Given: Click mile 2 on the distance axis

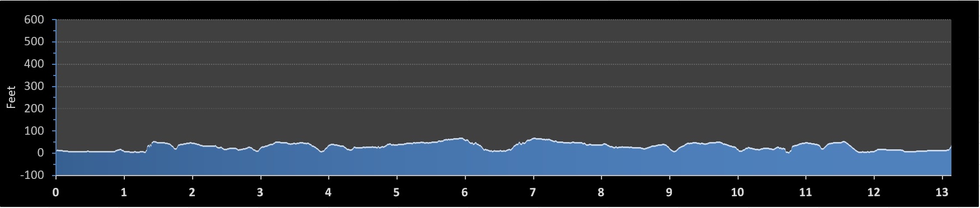Looking at the screenshot, I should point(192,192).
